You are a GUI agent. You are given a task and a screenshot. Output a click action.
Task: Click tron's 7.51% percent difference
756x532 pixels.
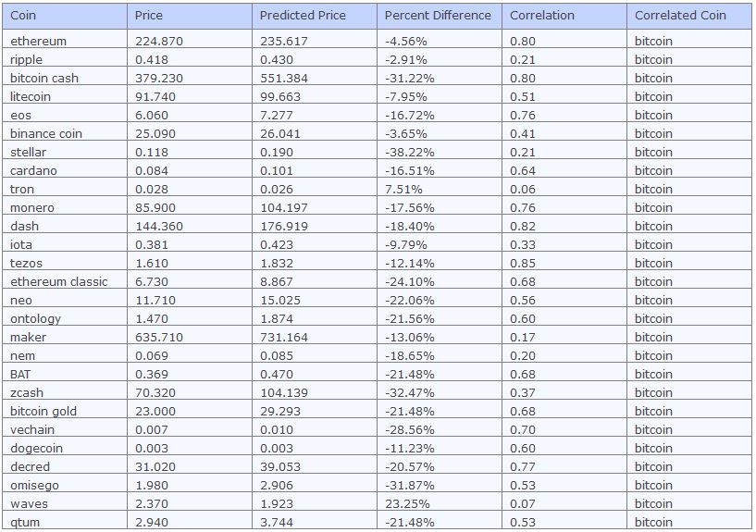pos(440,189)
